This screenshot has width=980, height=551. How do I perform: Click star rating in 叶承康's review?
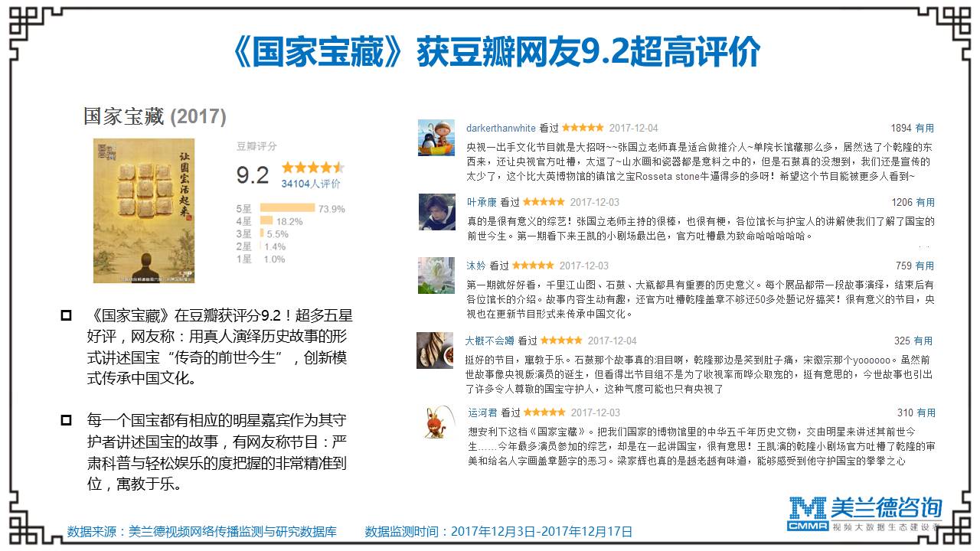pos(544,202)
